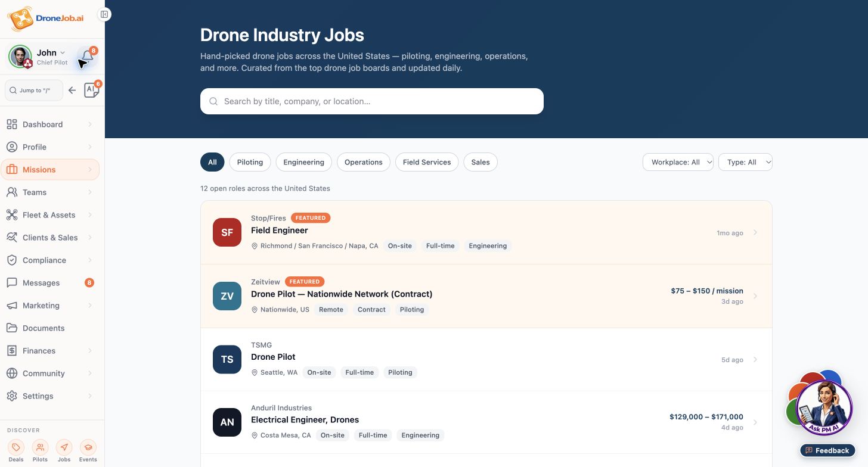Open Messages in the sidebar
This screenshot has width=868, height=467.
pos(50,283)
